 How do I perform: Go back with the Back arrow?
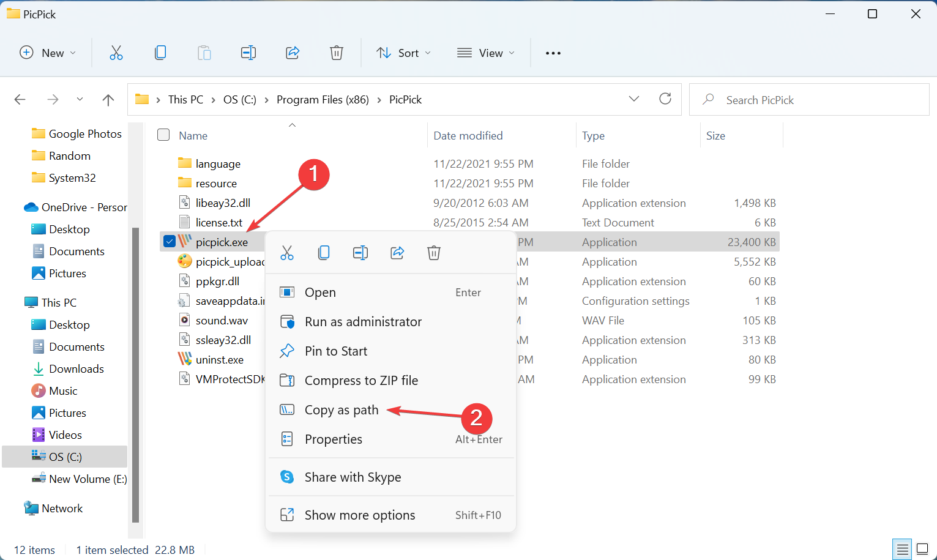20,100
